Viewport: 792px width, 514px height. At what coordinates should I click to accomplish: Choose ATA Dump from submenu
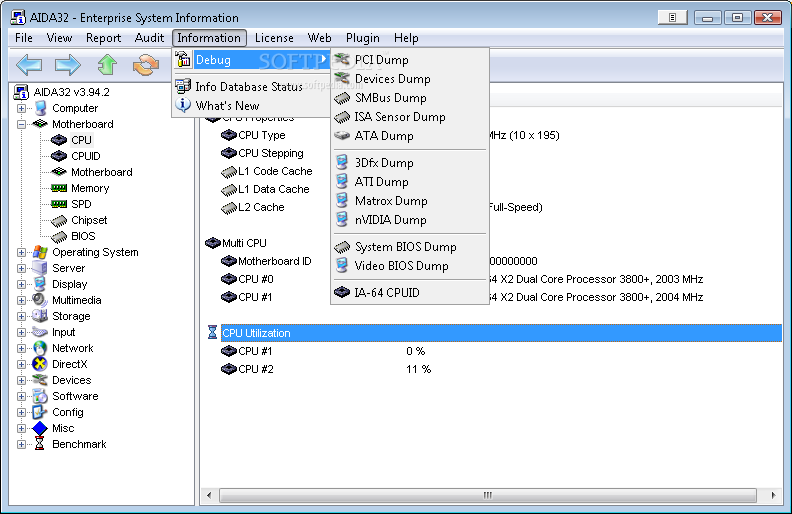point(410,136)
